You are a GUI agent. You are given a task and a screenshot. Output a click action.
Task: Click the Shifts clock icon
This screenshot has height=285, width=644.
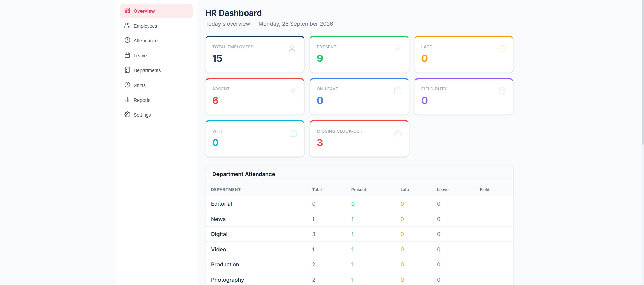[x=127, y=85]
